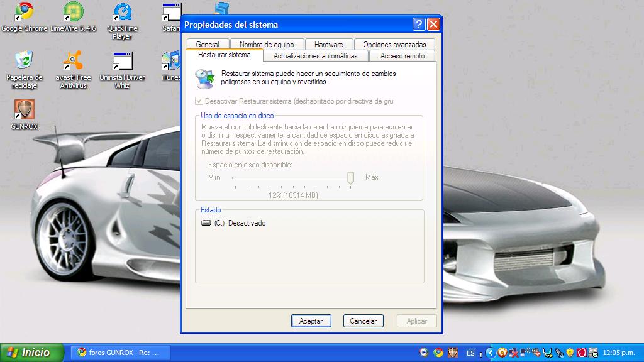Viewport: 644px width, 362px height.
Task: Toggle Desactivar Restaurar sistema checkbox
Action: click(199, 101)
